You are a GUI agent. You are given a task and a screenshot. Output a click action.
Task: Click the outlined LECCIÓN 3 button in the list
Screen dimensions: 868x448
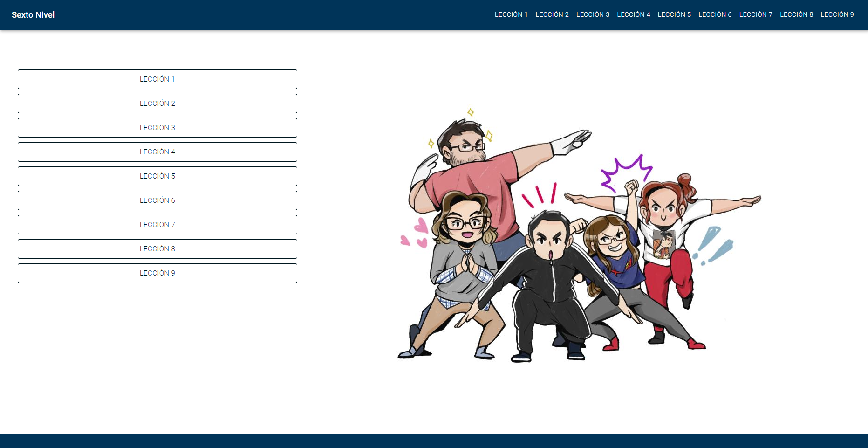(x=157, y=128)
